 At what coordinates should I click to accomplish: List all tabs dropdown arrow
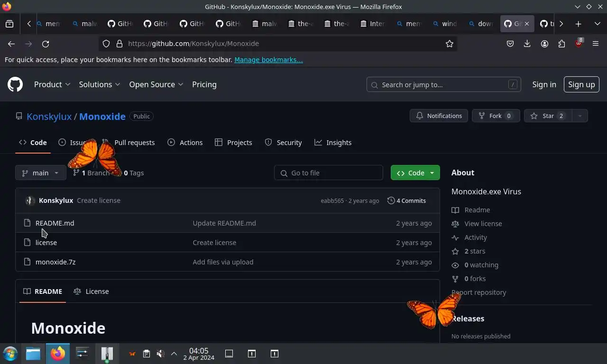[597, 24]
